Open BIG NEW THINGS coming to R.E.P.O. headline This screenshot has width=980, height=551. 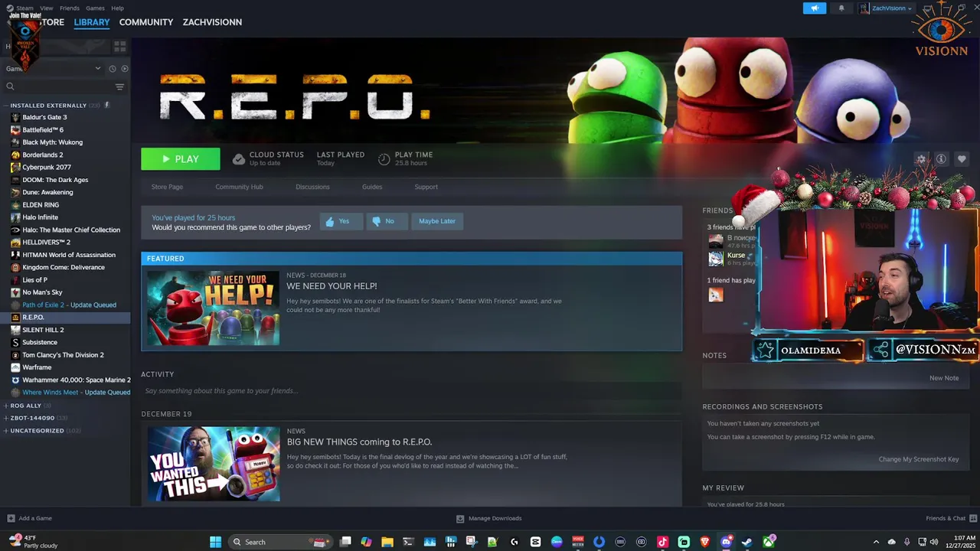359,442
